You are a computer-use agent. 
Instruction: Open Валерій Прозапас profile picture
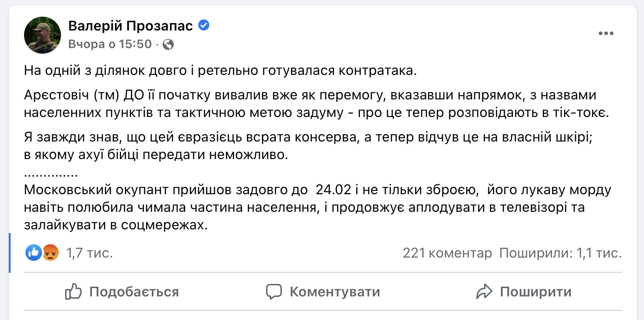point(43,35)
